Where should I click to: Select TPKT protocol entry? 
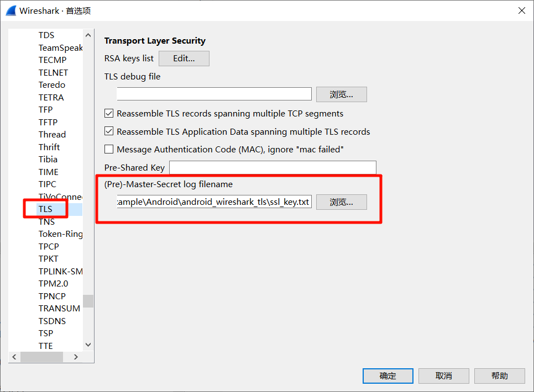(x=48, y=258)
